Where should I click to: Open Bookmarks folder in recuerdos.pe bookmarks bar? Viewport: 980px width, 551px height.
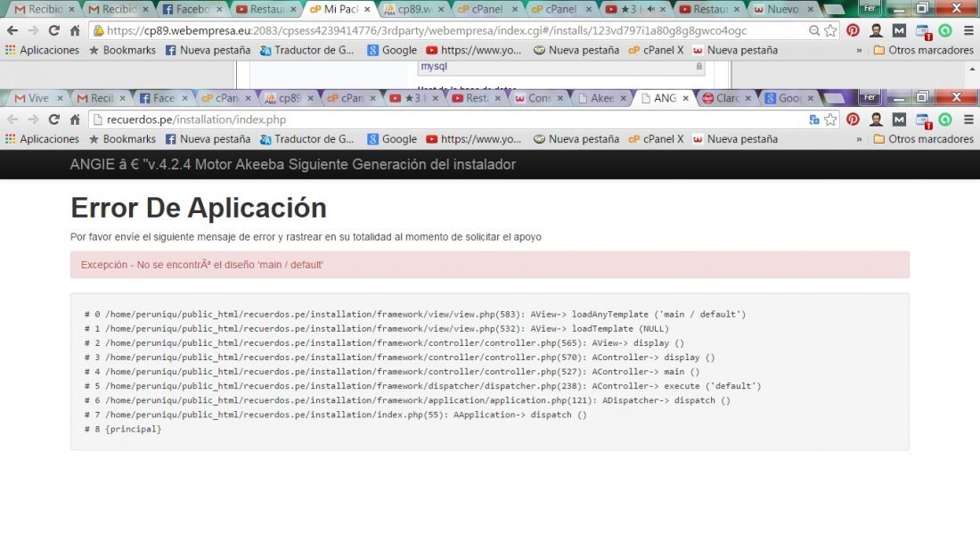click(x=123, y=139)
